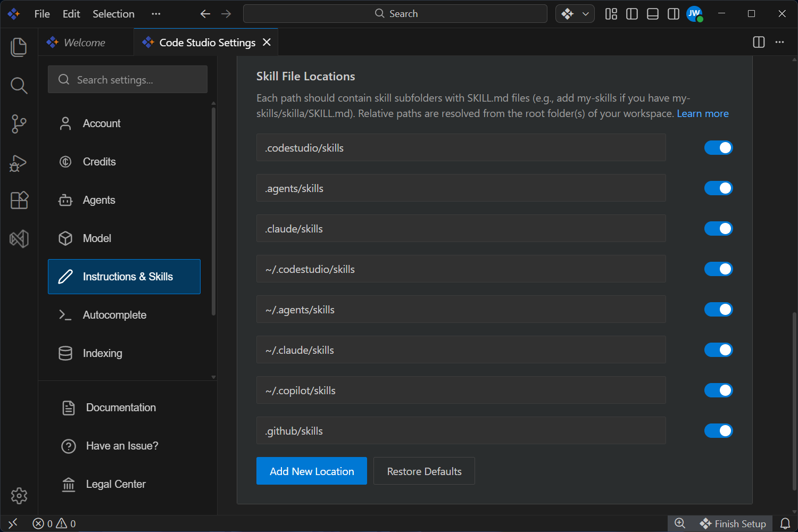This screenshot has height=532, width=798.
Task: Open Model settings section
Action: [x=124, y=238]
